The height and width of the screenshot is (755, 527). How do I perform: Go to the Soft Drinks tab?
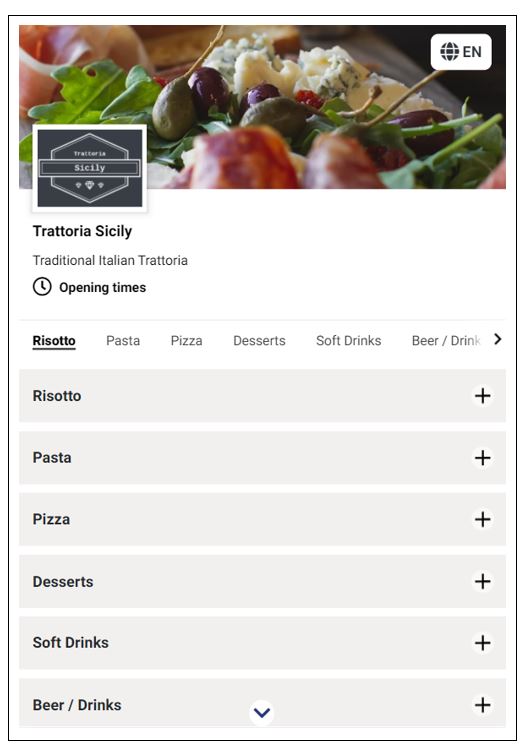pyautogui.click(x=348, y=341)
